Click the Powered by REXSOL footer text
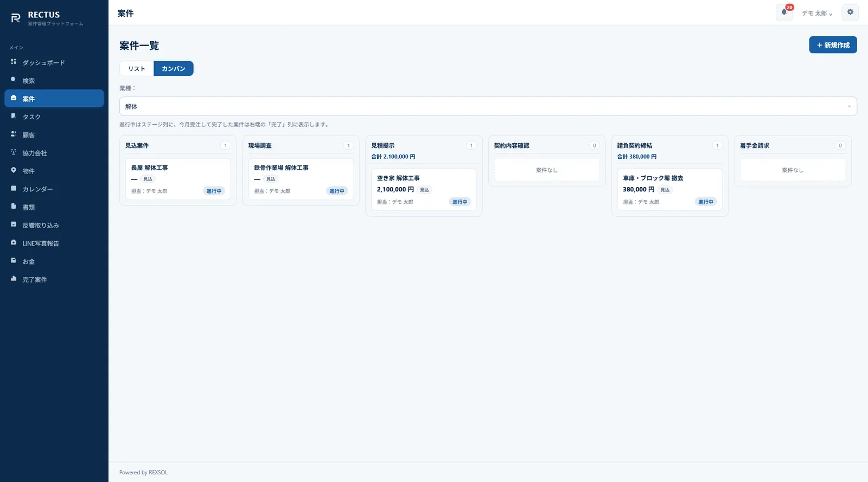This screenshot has width=868, height=482. tap(143, 472)
